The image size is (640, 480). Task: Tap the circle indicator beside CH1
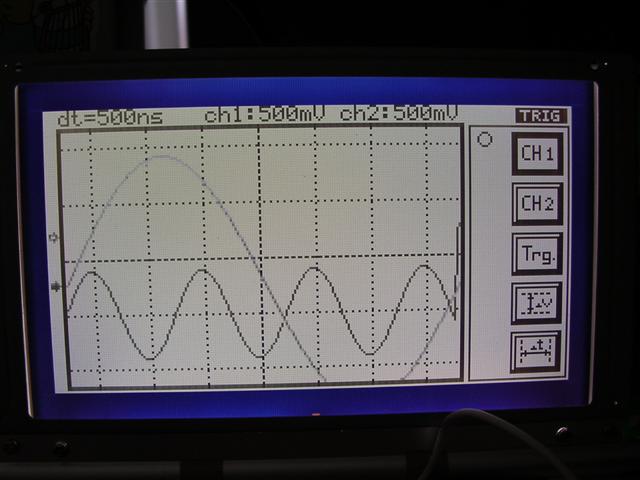[484, 140]
